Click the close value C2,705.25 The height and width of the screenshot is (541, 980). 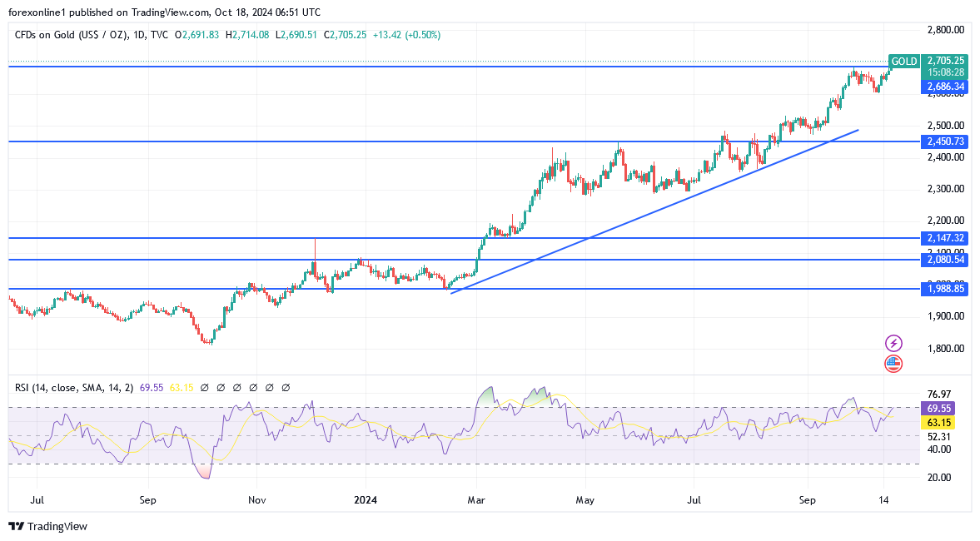pos(345,35)
